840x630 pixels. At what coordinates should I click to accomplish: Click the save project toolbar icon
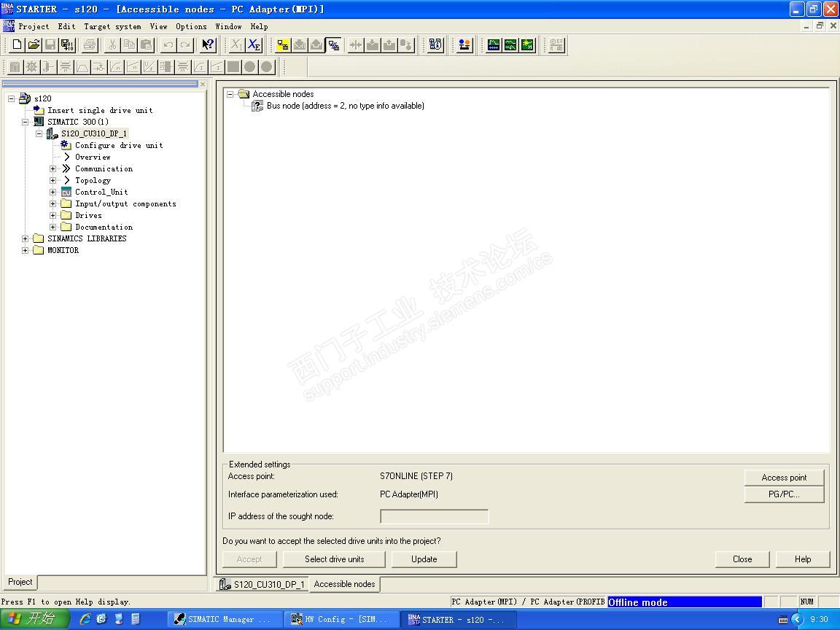tap(50, 45)
